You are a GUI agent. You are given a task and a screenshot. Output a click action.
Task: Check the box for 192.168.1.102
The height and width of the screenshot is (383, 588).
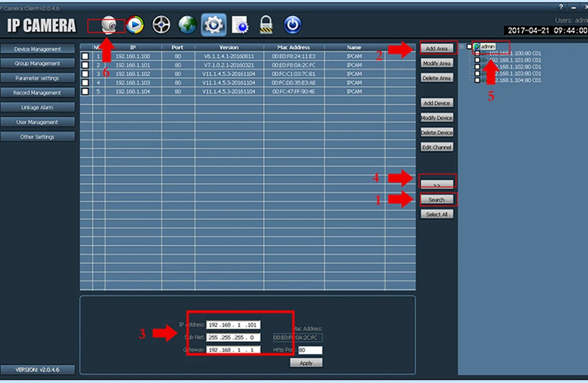(x=85, y=74)
